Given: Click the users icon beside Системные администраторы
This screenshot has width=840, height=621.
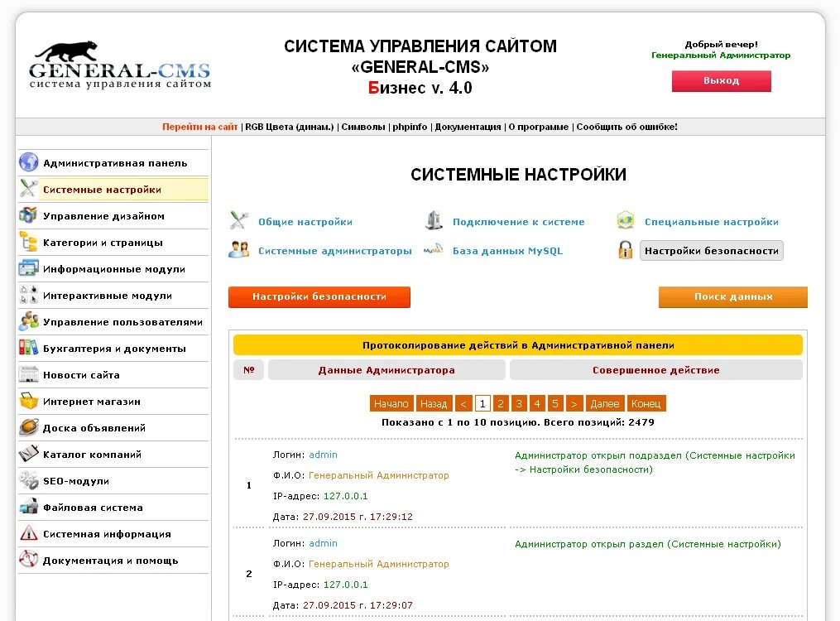Looking at the screenshot, I should [x=239, y=250].
